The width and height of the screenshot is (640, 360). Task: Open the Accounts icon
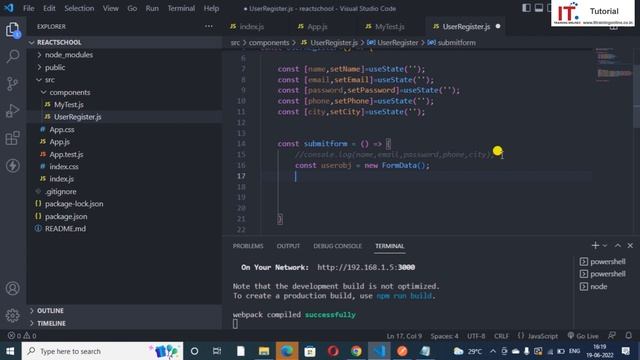click(13, 289)
